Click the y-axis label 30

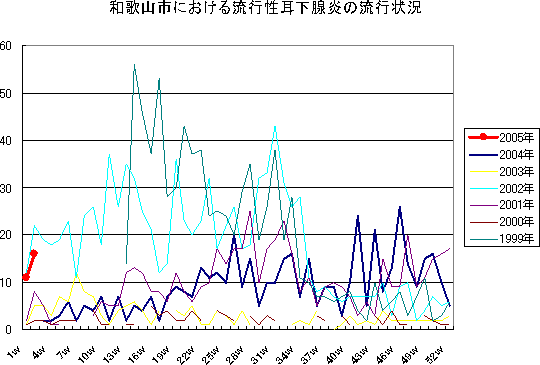coord(6,188)
